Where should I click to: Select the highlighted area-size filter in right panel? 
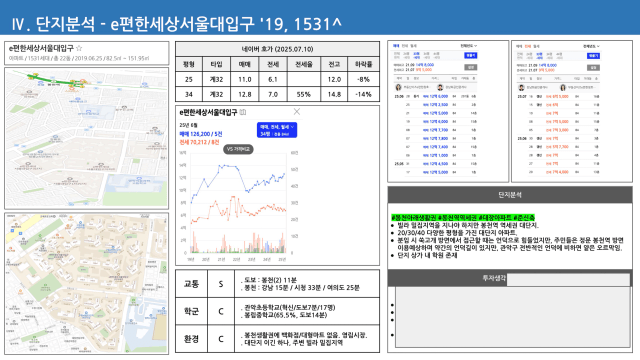click(x=539, y=56)
